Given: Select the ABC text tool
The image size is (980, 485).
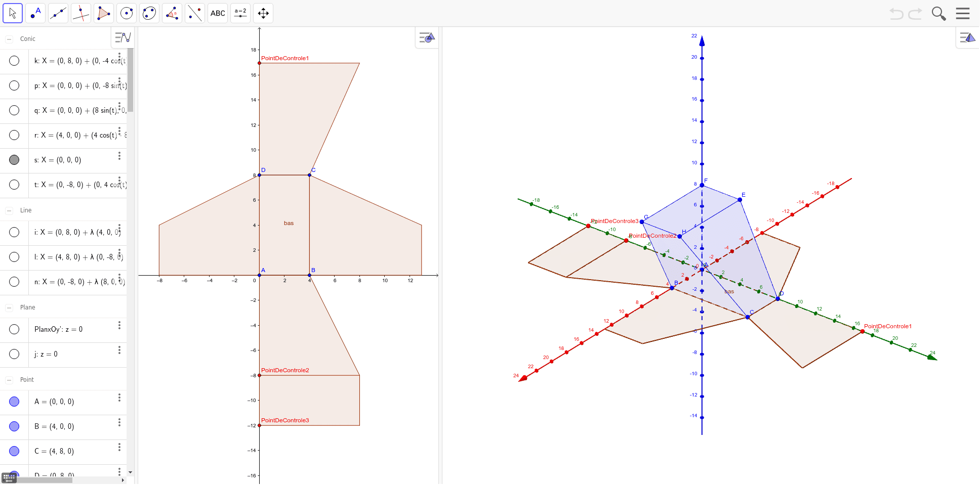Looking at the screenshot, I should [217, 13].
